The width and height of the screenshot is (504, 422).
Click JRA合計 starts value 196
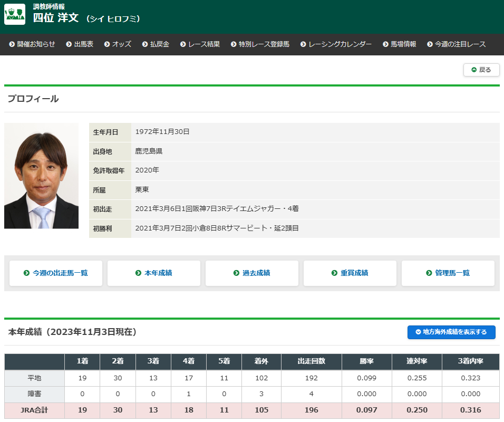[x=312, y=410]
